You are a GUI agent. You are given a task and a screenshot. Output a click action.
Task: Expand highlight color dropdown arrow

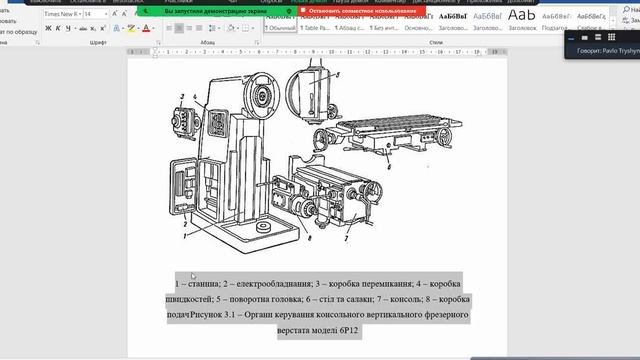pos(138,29)
